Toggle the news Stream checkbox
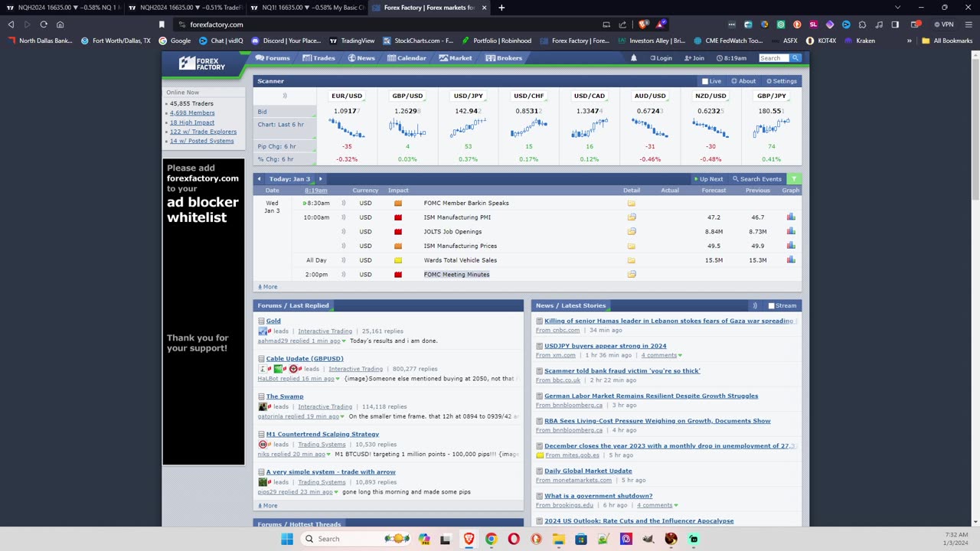980x551 pixels. click(771, 305)
